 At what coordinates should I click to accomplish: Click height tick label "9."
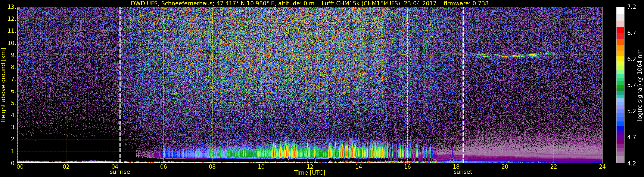tap(13, 55)
